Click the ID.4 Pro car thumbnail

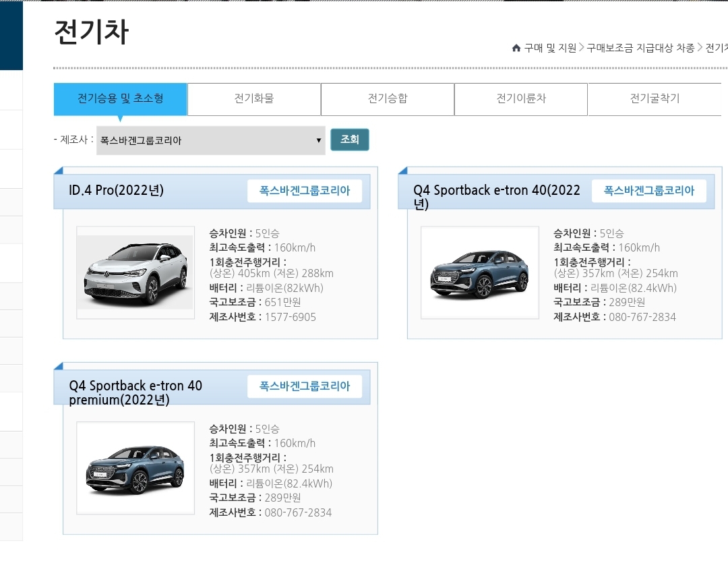(x=135, y=272)
